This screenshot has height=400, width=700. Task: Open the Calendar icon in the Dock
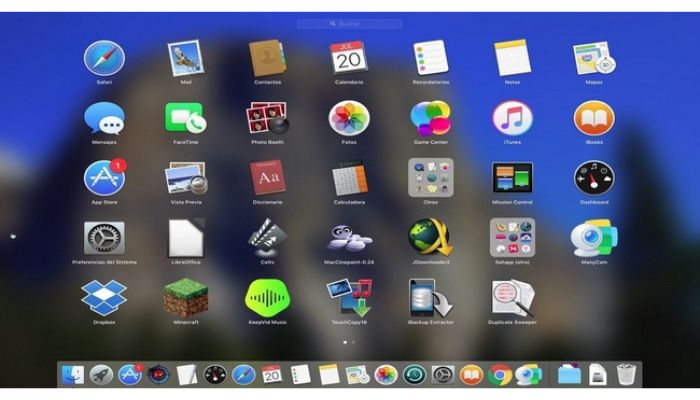pos(272,375)
